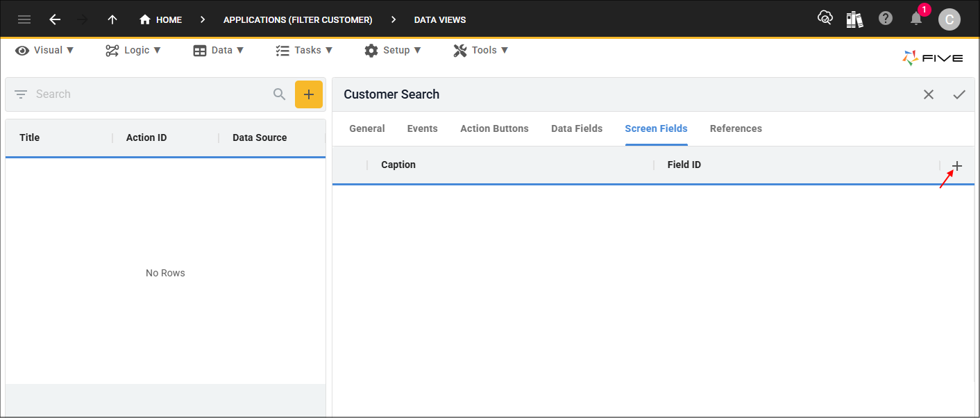
Task: Open the Logic menu
Action: point(133,50)
